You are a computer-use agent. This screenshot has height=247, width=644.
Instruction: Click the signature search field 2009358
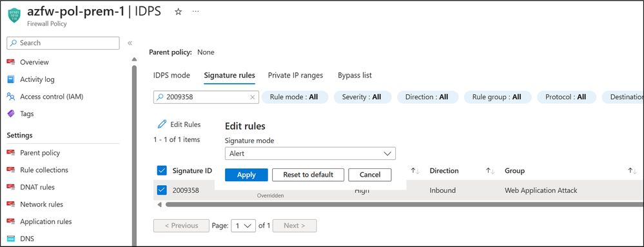206,97
